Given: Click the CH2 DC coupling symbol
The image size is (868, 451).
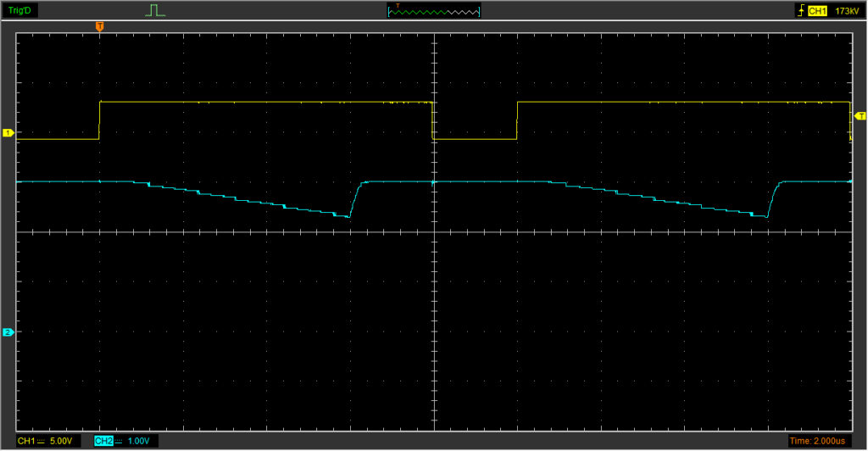Looking at the screenshot, I should click(119, 441).
